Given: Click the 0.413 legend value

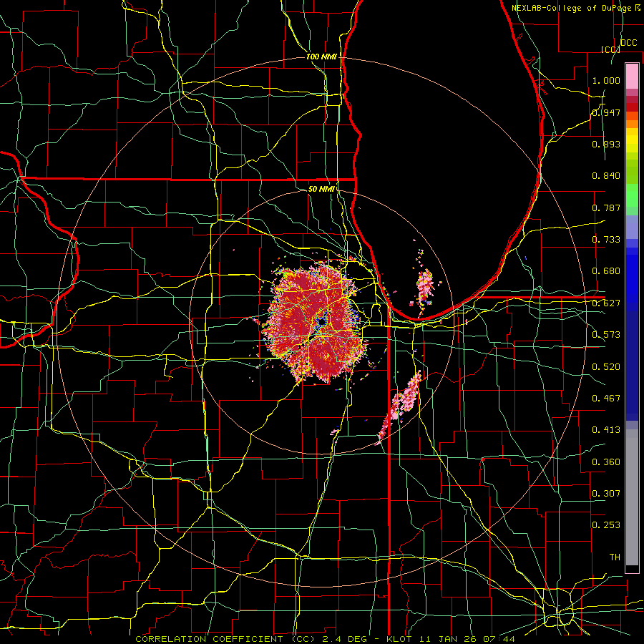Looking at the screenshot, I should [606, 430].
